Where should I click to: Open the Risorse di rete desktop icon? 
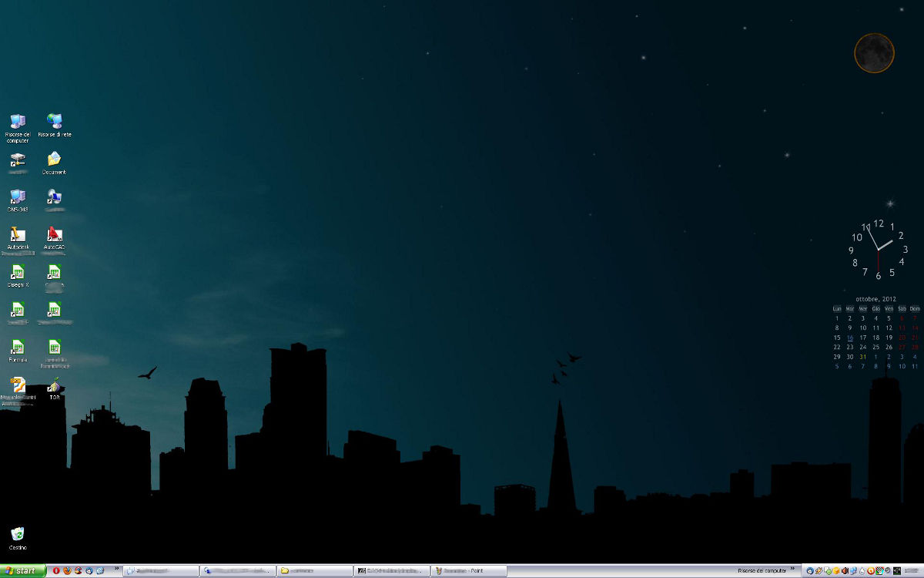[x=55, y=122]
